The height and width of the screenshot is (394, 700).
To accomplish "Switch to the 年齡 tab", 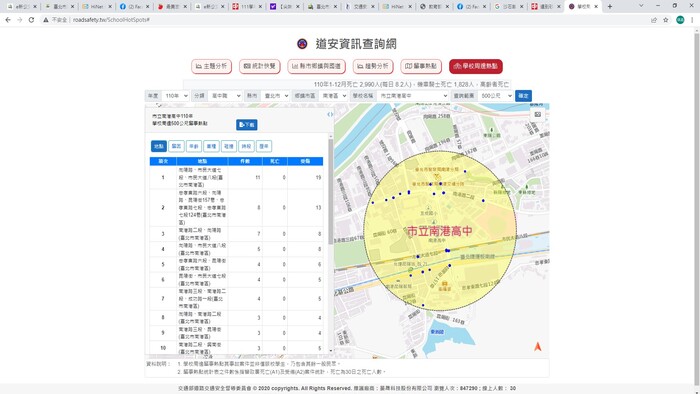I will click(194, 146).
